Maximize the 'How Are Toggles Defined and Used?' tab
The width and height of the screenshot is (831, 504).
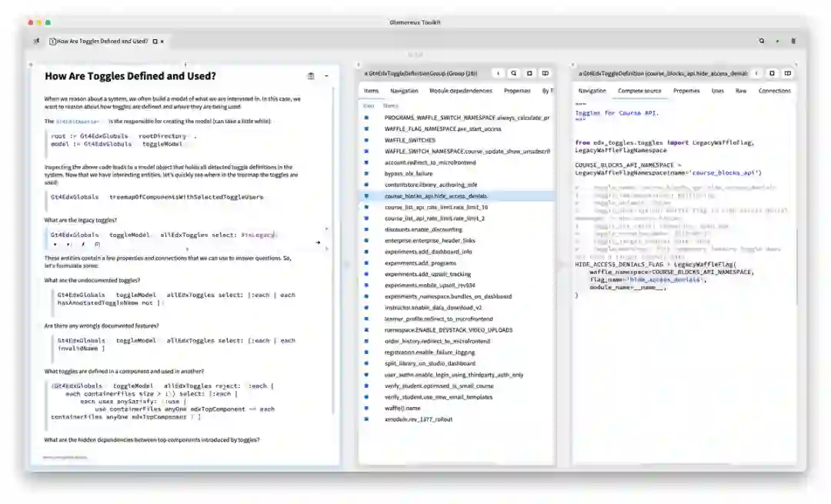click(155, 42)
